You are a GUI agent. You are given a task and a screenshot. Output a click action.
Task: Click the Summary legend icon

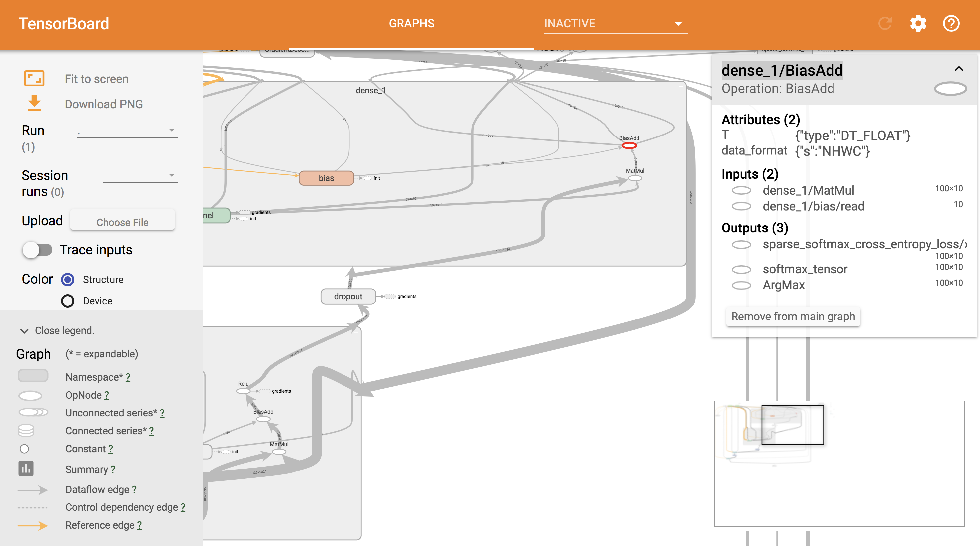pyautogui.click(x=26, y=468)
